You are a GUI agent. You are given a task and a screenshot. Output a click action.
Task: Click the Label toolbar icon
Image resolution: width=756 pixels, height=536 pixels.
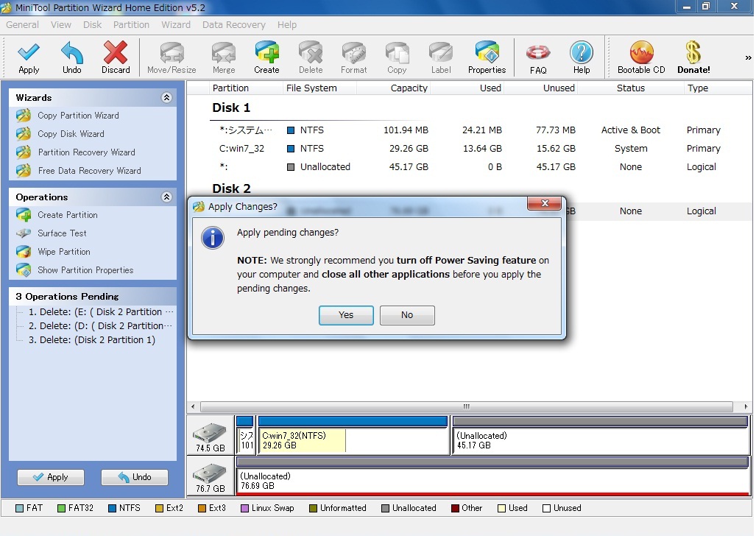point(441,57)
